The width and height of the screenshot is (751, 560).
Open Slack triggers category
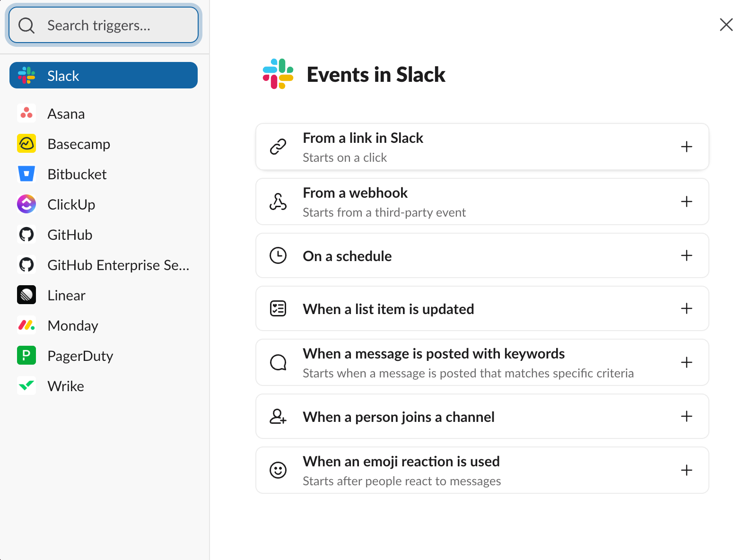click(x=104, y=75)
